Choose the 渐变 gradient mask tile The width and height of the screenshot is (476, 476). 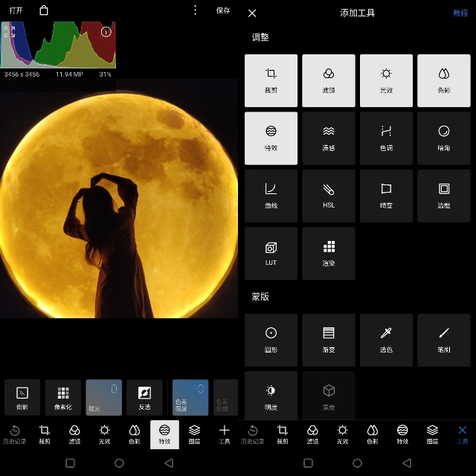(329, 340)
